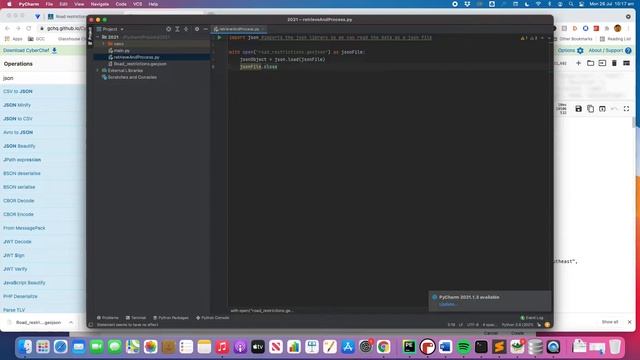The width and height of the screenshot is (640, 360).
Task: Open the Event Log
Action: pos(532,318)
